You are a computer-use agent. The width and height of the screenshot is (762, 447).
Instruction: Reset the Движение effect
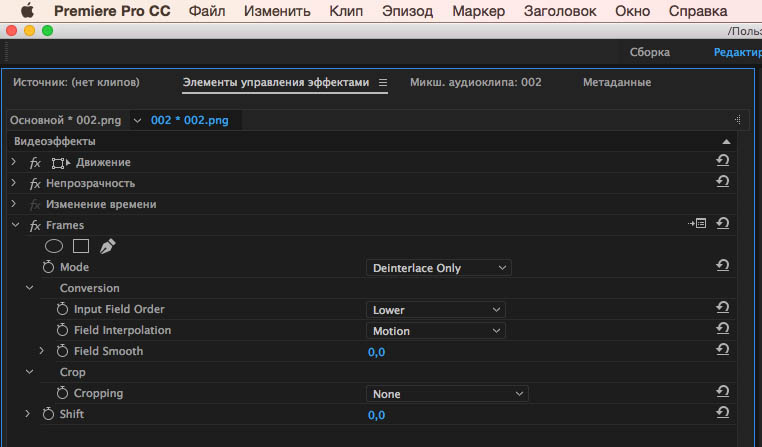(x=723, y=160)
